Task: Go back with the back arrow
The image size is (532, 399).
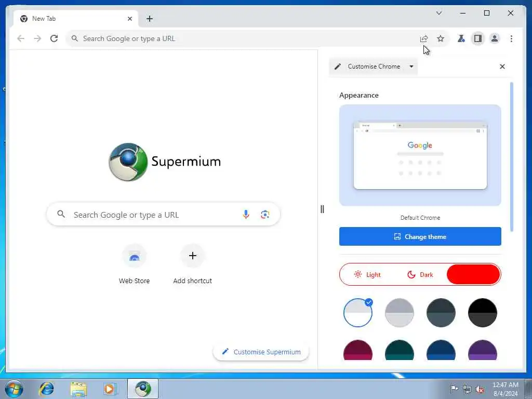Action: click(21, 38)
